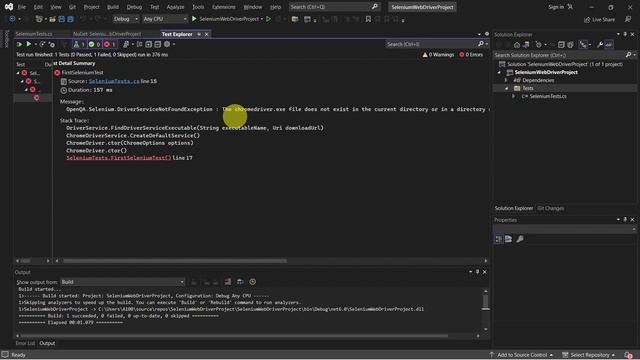Open Solution Explorer home view
Viewport: 640px width, 360px height.
pos(517,44)
